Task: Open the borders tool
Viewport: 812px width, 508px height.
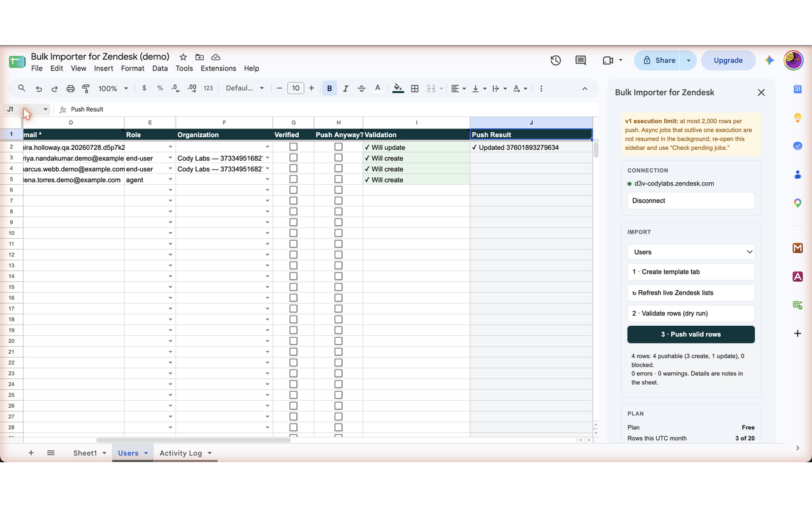Action: coord(415,88)
